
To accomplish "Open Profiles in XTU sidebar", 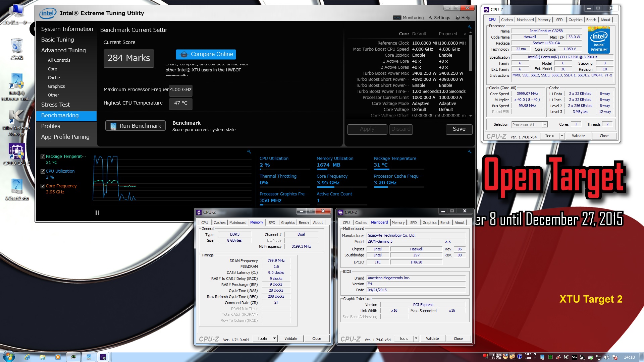I will click(x=51, y=126).
